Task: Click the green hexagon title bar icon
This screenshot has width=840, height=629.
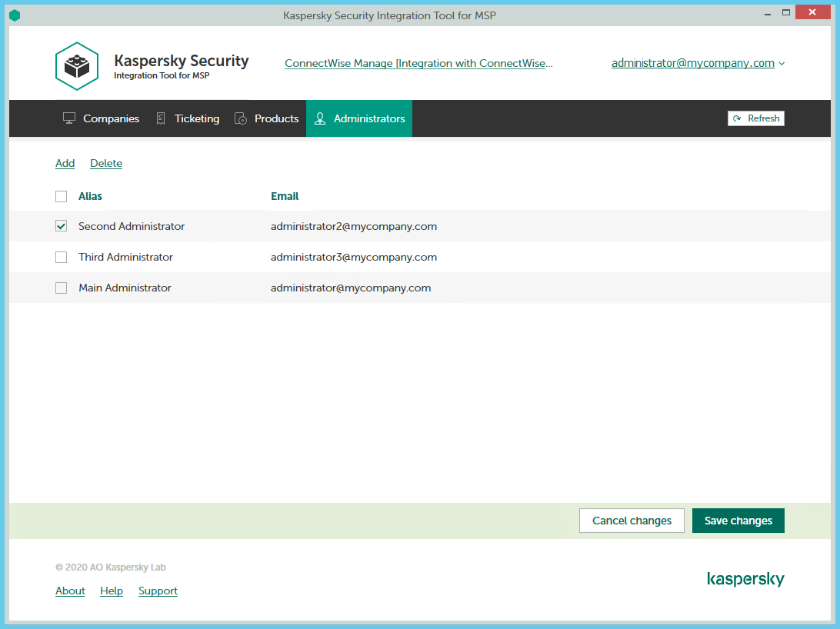Action: click(x=15, y=15)
